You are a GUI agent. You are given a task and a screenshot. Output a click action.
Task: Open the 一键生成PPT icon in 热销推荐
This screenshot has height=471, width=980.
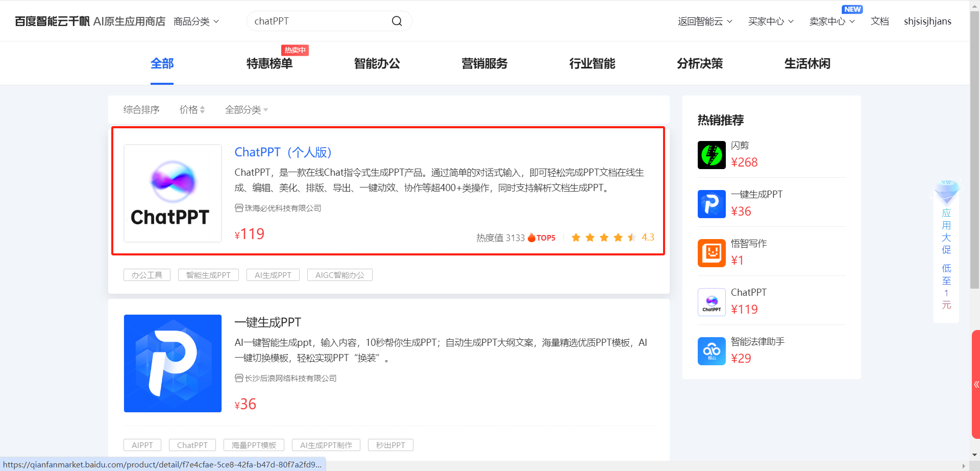pos(712,204)
